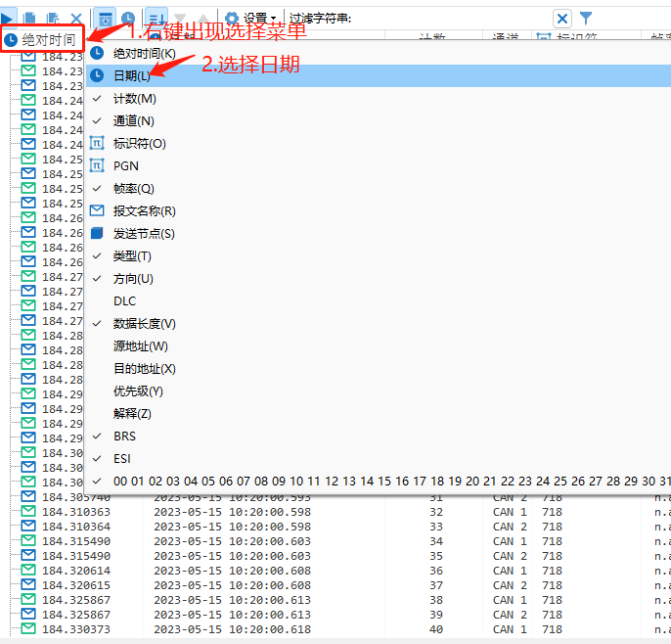Click the 设置 settings button label

point(255,19)
